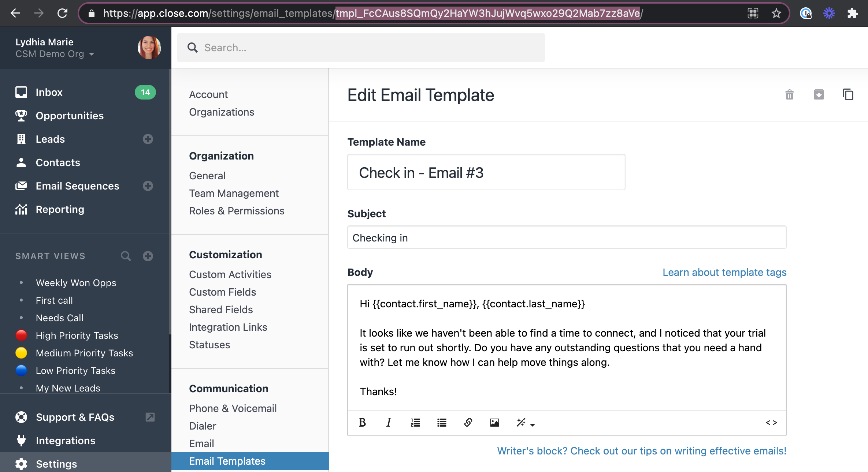868x472 pixels.
Task: Open Statuses settings
Action: (209, 345)
